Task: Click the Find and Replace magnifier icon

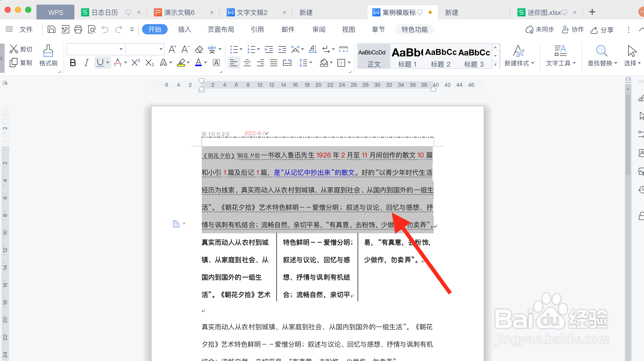Action: pyautogui.click(x=601, y=51)
